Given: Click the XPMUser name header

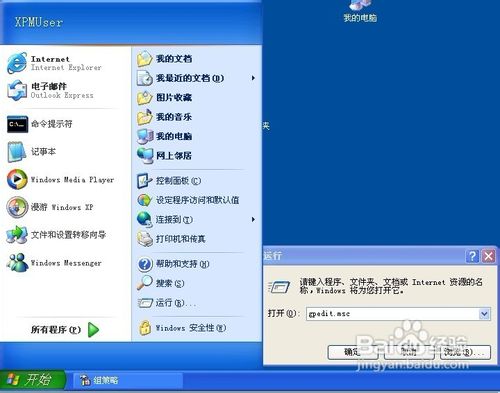Looking at the screenshot, I should (x=39, y=22).
